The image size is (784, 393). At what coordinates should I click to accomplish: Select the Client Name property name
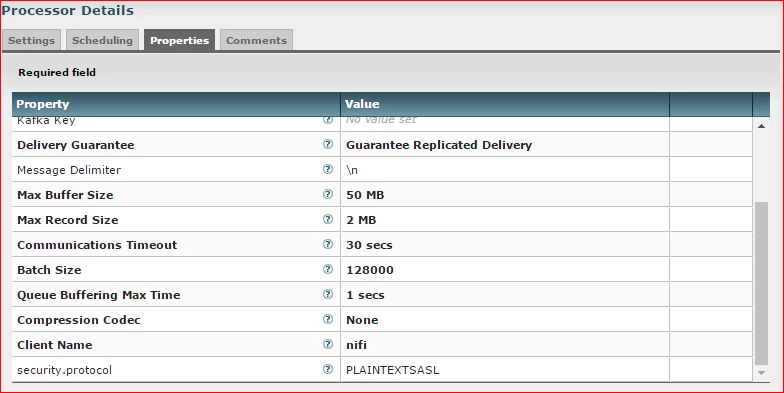pyautogui.click(x=54, y=345)
